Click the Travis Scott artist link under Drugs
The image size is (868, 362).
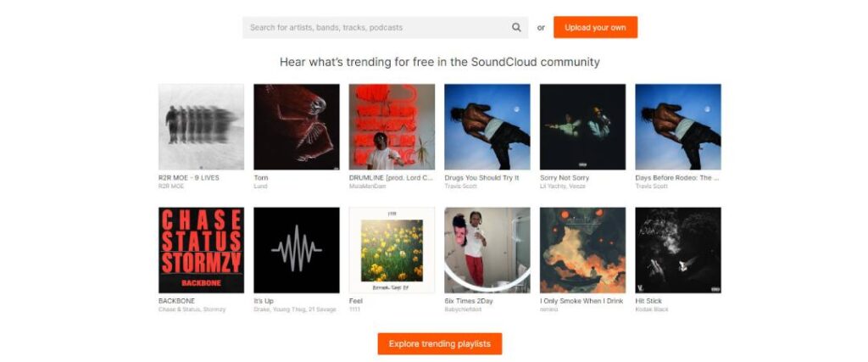(463, 186)
